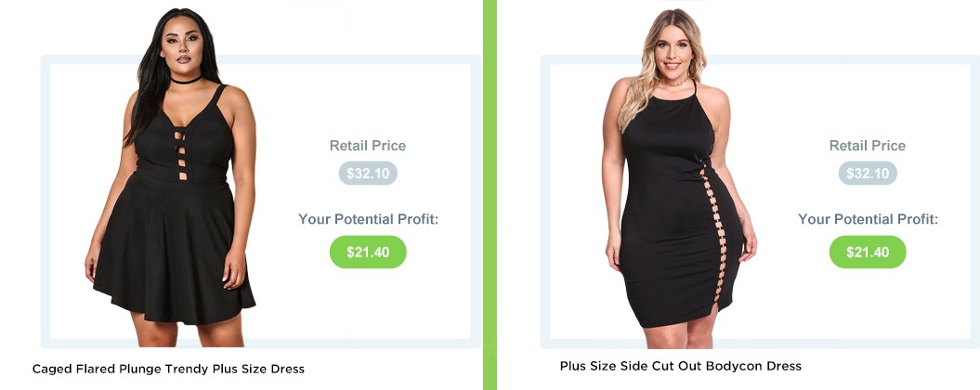Select the left product's Retail Price label
This screenshot has height=390, width=980.
tap(368, 146)
